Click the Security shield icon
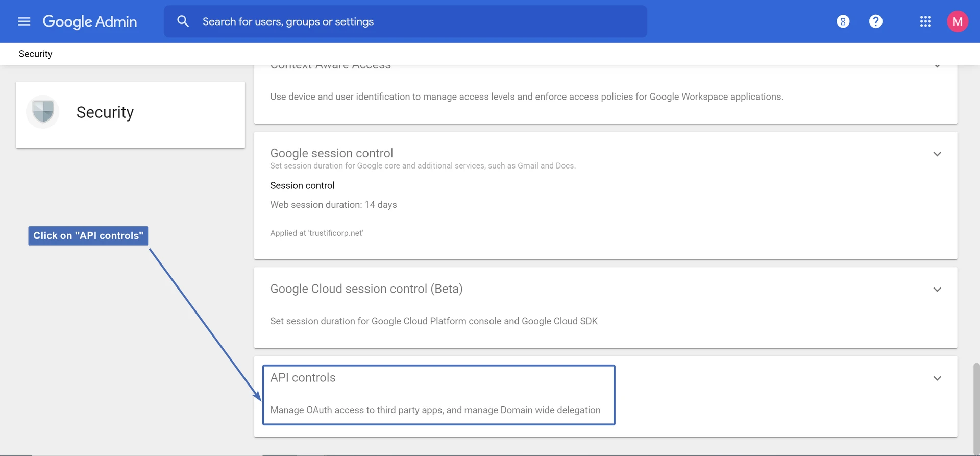The width and height of the screenshot is (980, 456). (x=43, y=111)
